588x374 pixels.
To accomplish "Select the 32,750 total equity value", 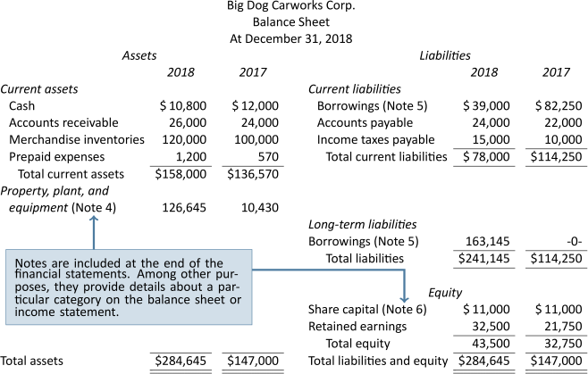I will tap(563, 344).
